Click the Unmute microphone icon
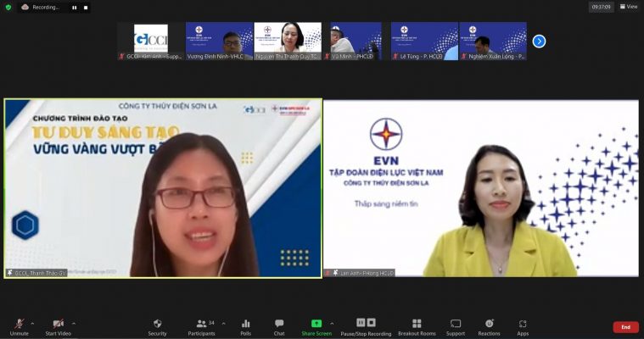 (19, 324)
